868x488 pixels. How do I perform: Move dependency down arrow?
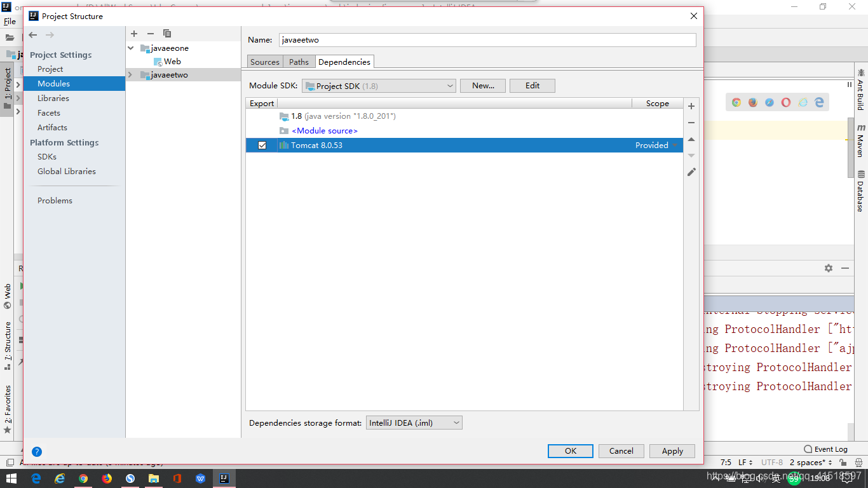click(x=691, y=156)
